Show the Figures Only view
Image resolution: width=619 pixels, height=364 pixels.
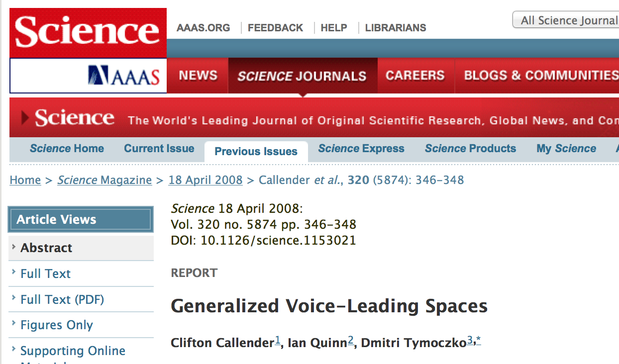pyautogui.click(x=57, y=325)
